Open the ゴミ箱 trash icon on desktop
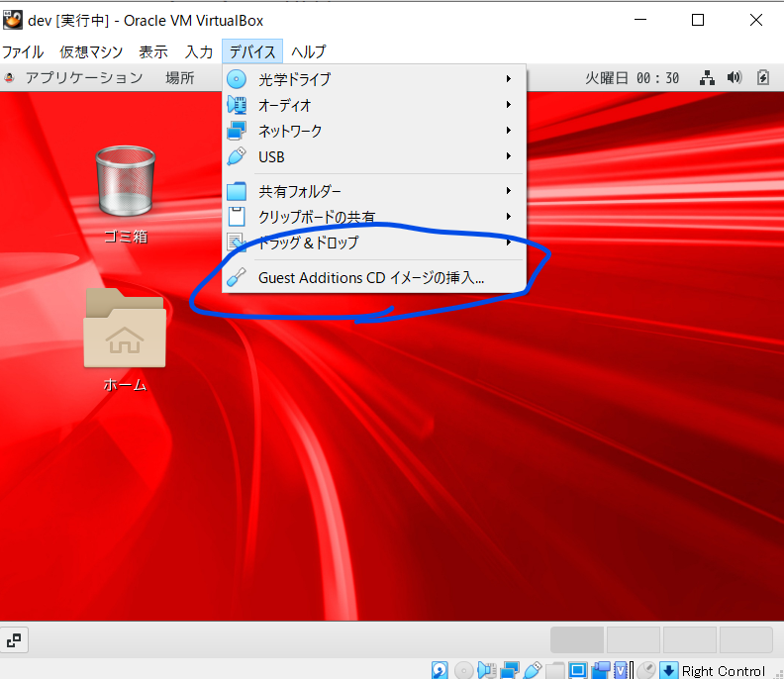784x679 pixels. 126,194
